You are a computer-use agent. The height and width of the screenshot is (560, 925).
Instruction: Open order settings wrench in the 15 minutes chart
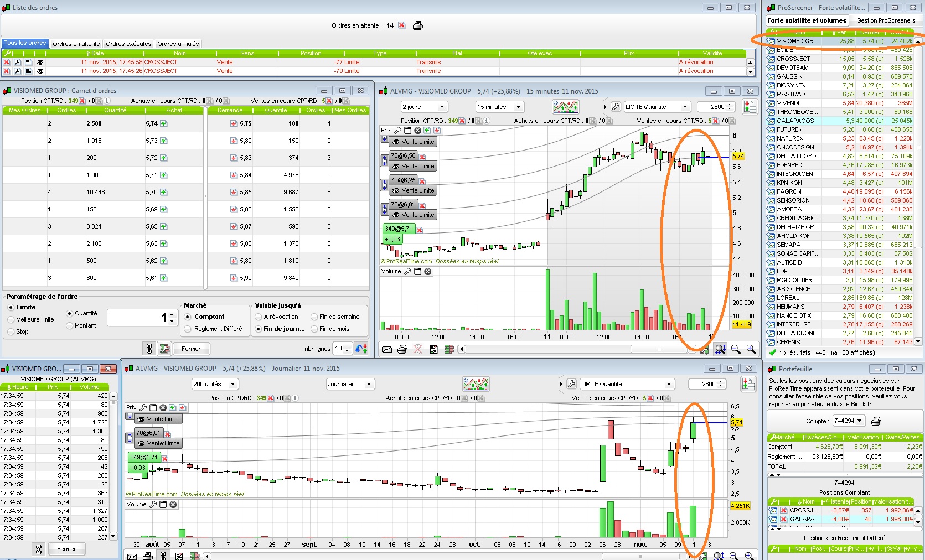click(x=616, y=107)
